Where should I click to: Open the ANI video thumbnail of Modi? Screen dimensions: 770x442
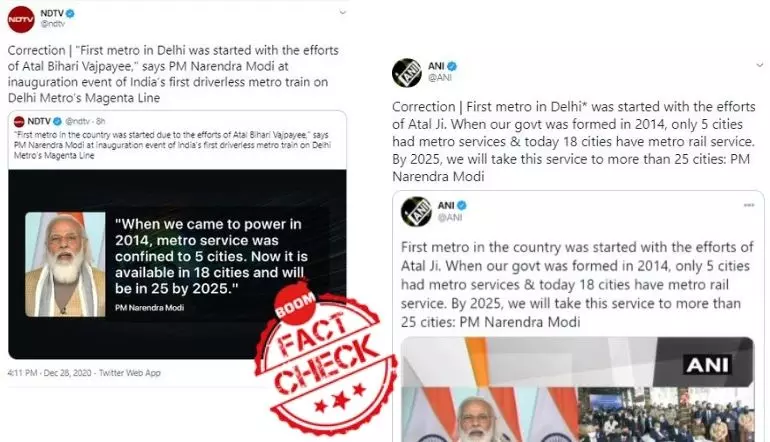pos(578,389)
